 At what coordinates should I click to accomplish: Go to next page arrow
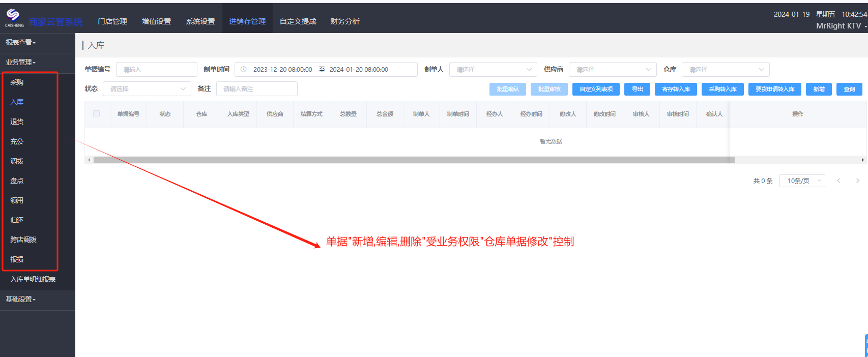pyautogui.click(x=858, y=181)
